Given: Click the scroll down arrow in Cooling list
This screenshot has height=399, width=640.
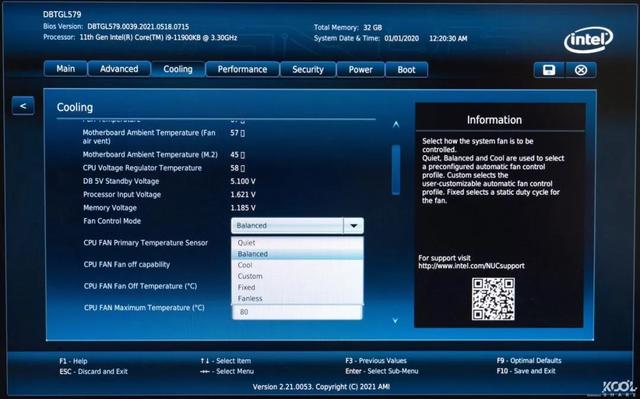Looking at the screenshot, I should click(x=395, y=321).
